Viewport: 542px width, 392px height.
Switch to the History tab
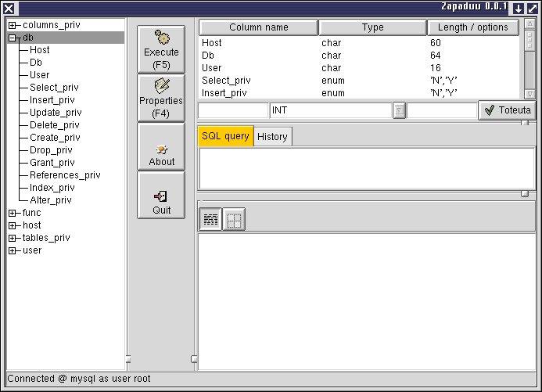(272, 136)
